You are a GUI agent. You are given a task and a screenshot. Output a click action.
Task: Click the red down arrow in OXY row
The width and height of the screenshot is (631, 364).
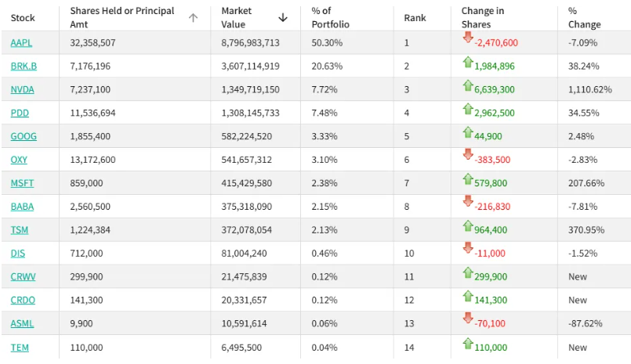click(468, 156)
